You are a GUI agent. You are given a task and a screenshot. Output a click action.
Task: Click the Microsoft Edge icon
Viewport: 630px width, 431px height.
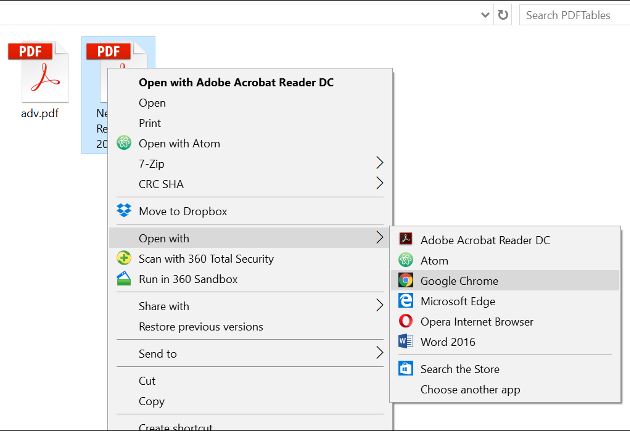(x=405, y=301)
